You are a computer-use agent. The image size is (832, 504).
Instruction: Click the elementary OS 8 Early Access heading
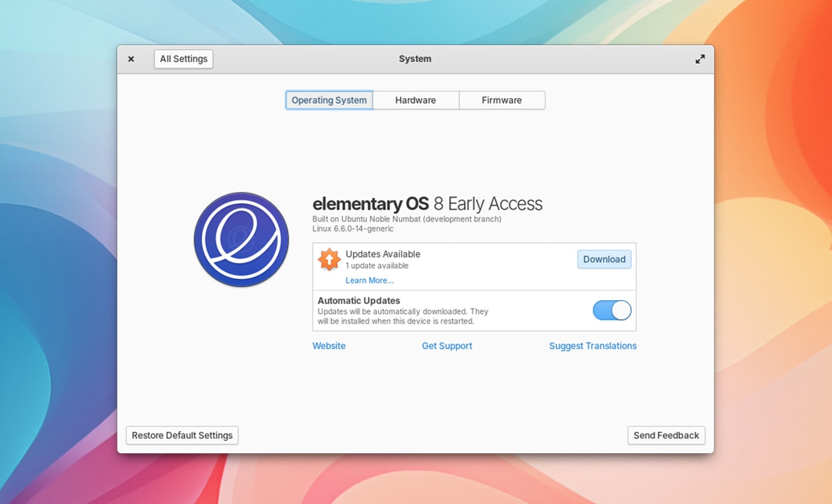(x=428, y=204)
